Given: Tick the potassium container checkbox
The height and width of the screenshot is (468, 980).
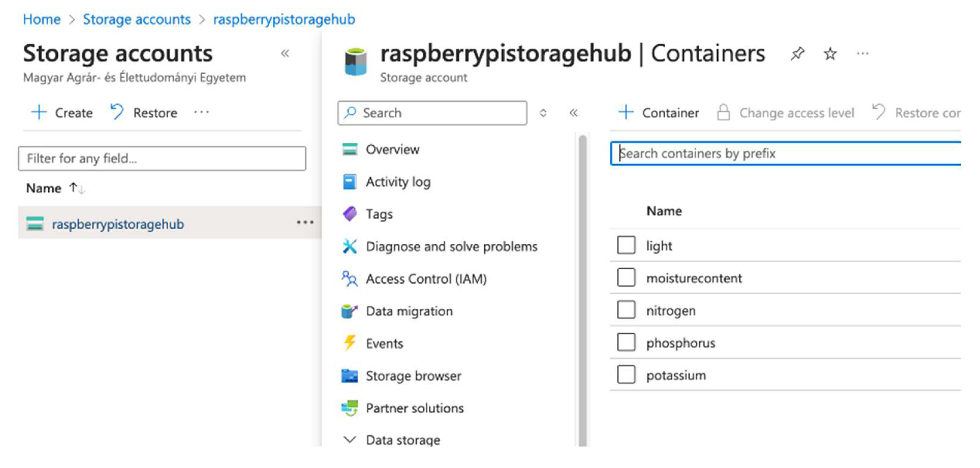Looking at the screenshot, I should pyautogui.click(x=626, y=375).
